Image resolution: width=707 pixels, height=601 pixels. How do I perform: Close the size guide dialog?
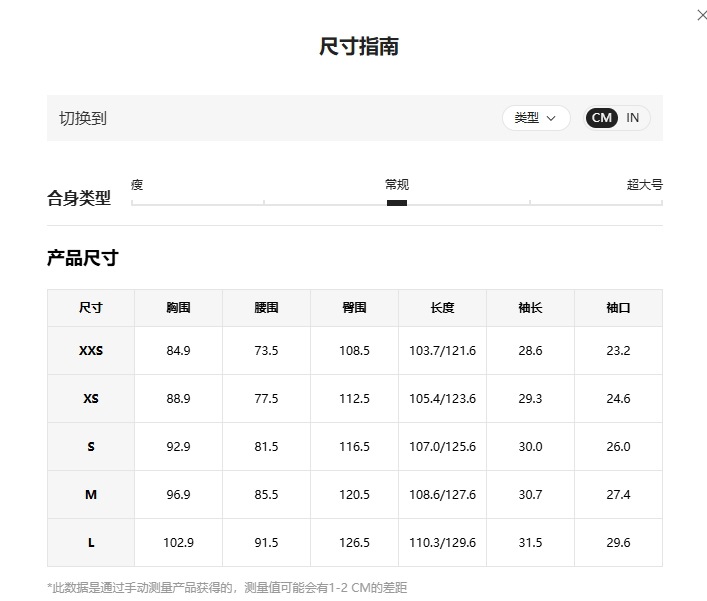[702, 15]
